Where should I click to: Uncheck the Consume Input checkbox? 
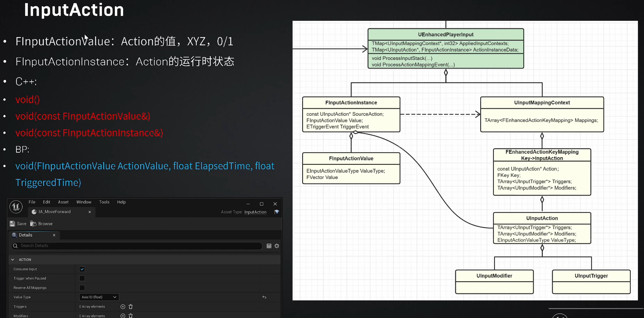tap(82, 269)
